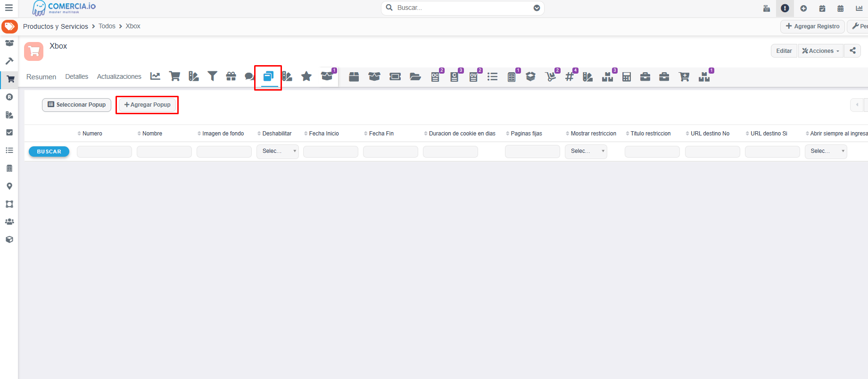Open the calculator tab icon
868x379 pixels.
[x=627, y=77]
